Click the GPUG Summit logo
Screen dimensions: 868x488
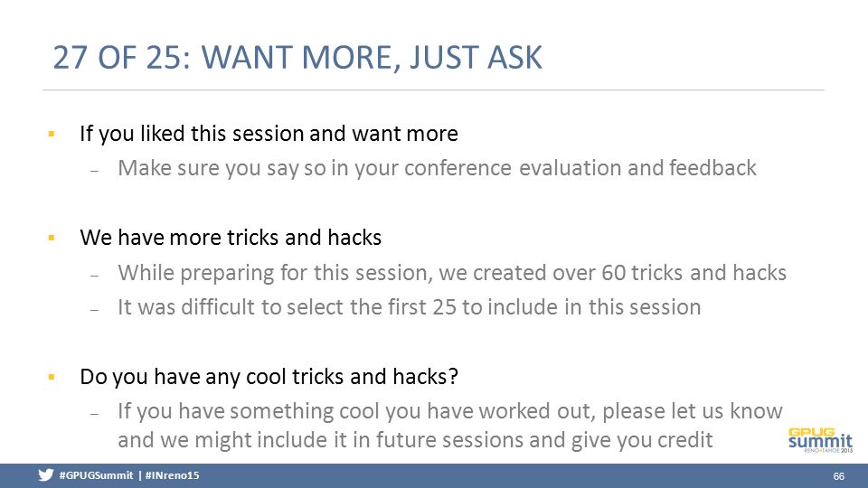coord(820,440)
